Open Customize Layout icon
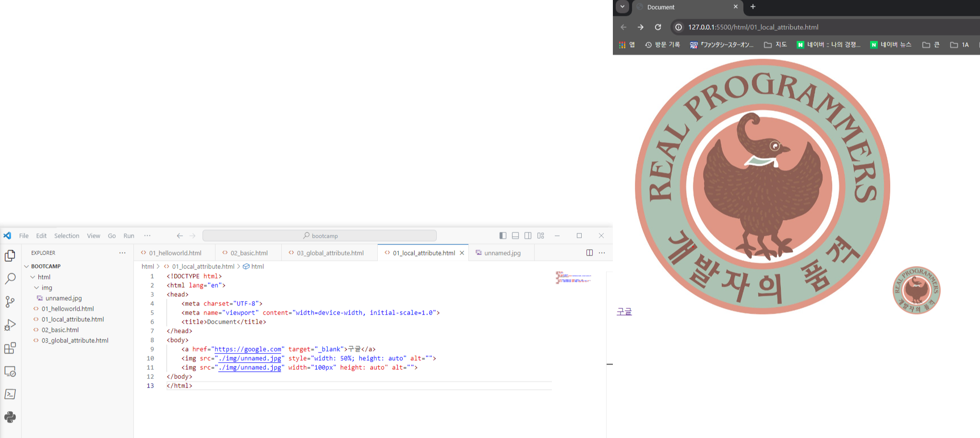Image resolution: width=980 pixels, height=438 pixels. pyautogui.click(x=541, y=235)
